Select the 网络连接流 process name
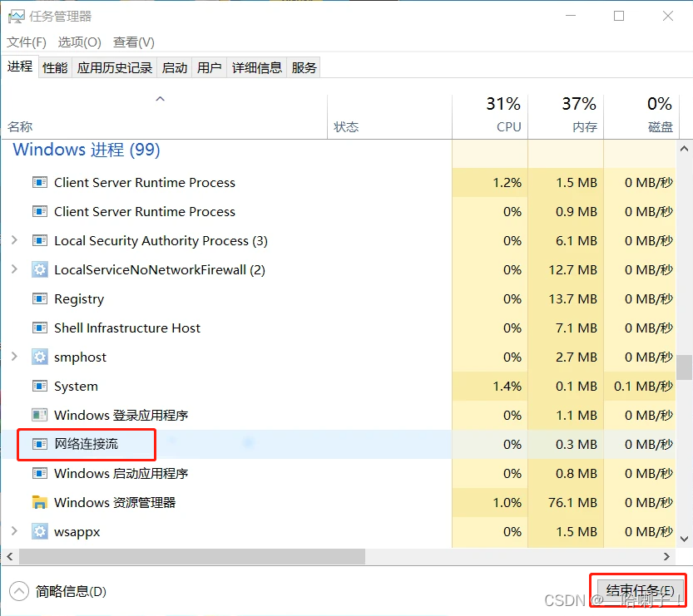This screenshot has width=693, height=616. [87, 444]
